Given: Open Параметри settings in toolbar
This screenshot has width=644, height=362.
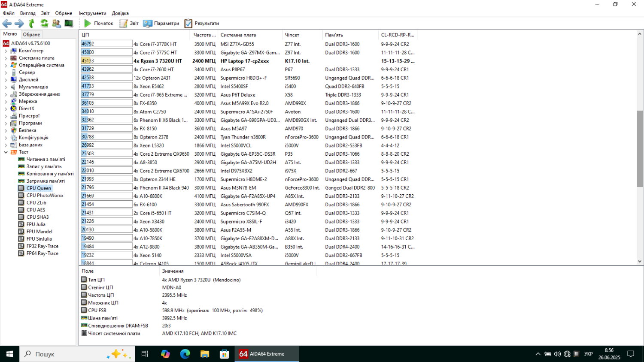Looking at the screenshot, I should pyautogui.click(x=161, y=24).
